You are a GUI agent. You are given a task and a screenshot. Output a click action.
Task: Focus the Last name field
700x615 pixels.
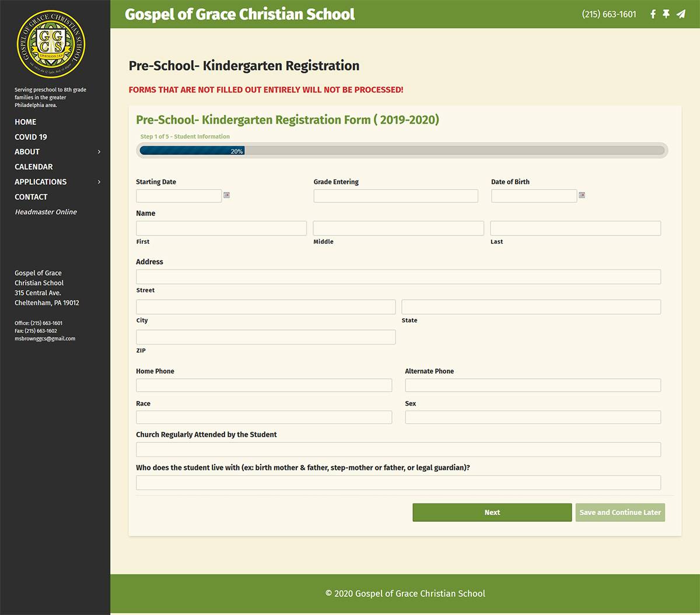575,228
